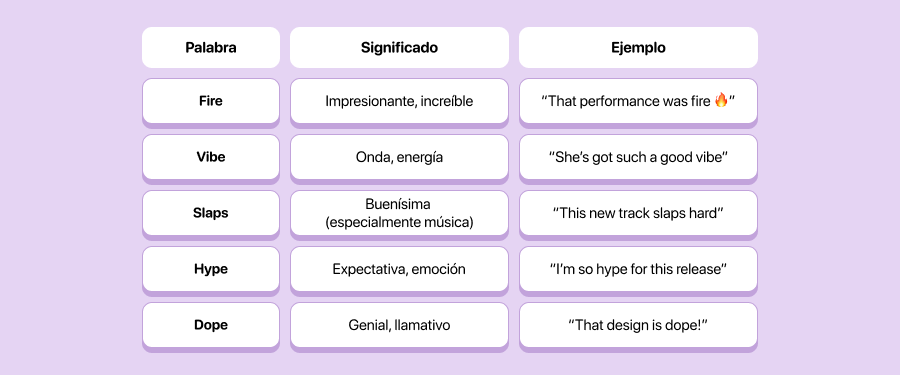
Task: Select the Significado column header
Action: click(399, 48)
